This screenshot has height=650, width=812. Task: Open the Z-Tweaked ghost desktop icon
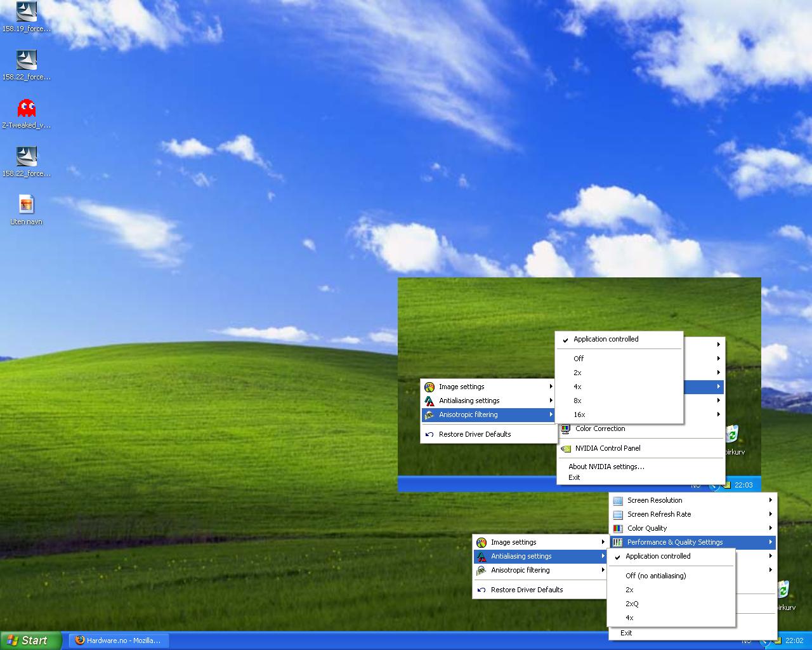pos(26,108)
